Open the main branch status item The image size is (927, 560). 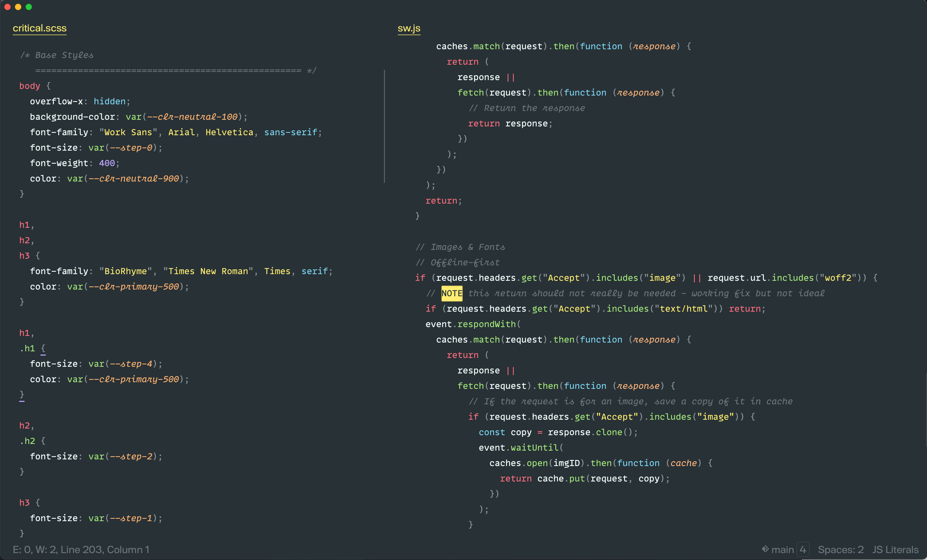[782, 549]
